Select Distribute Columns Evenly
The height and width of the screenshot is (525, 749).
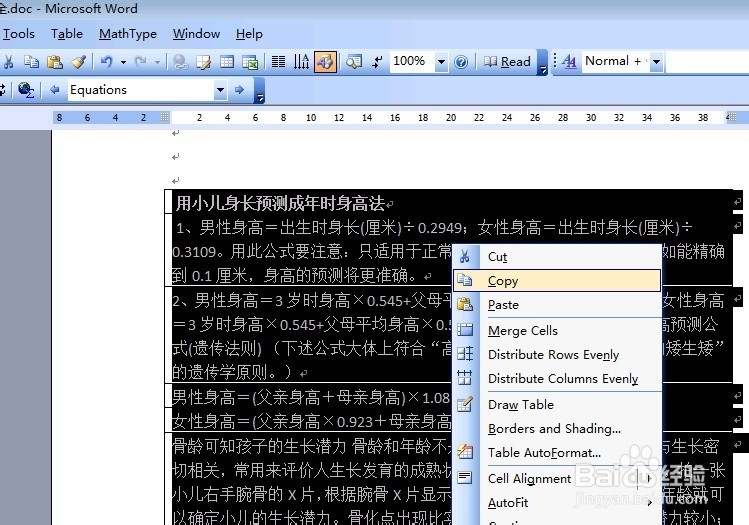pyautogui.click(x=556, y=378)
